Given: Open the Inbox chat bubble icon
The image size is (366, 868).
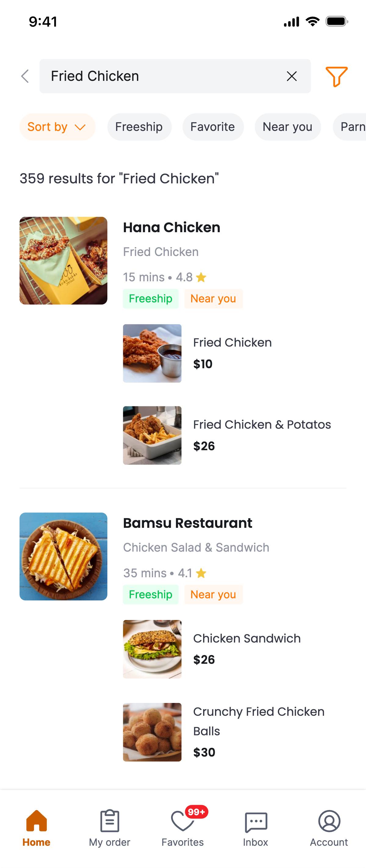Looking at the screenshot, I should pos(256,822).
